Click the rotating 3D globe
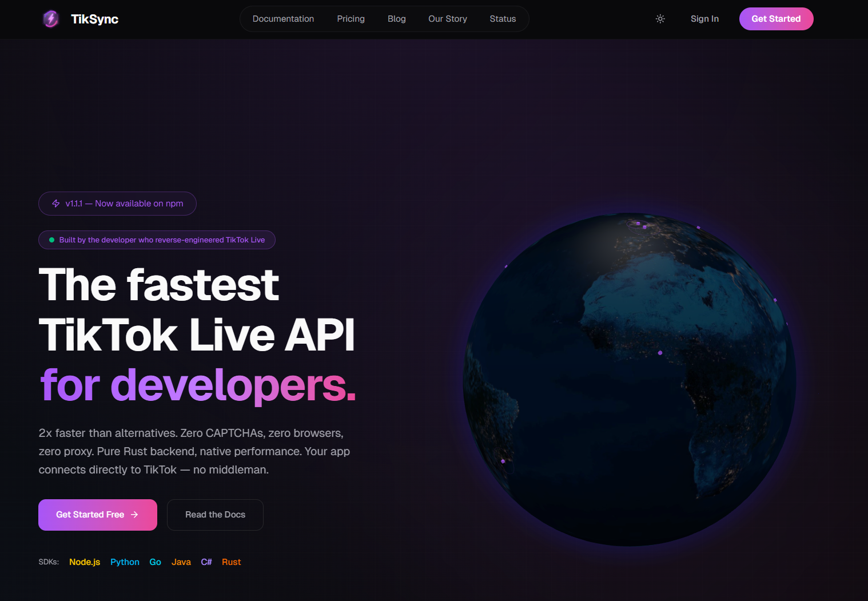Screen dimensions: 868x601 point(630,380)
